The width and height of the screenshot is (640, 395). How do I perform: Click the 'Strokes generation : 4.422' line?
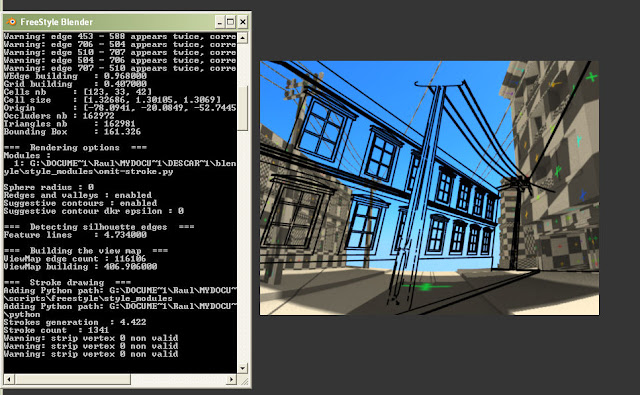coord(75,322)
